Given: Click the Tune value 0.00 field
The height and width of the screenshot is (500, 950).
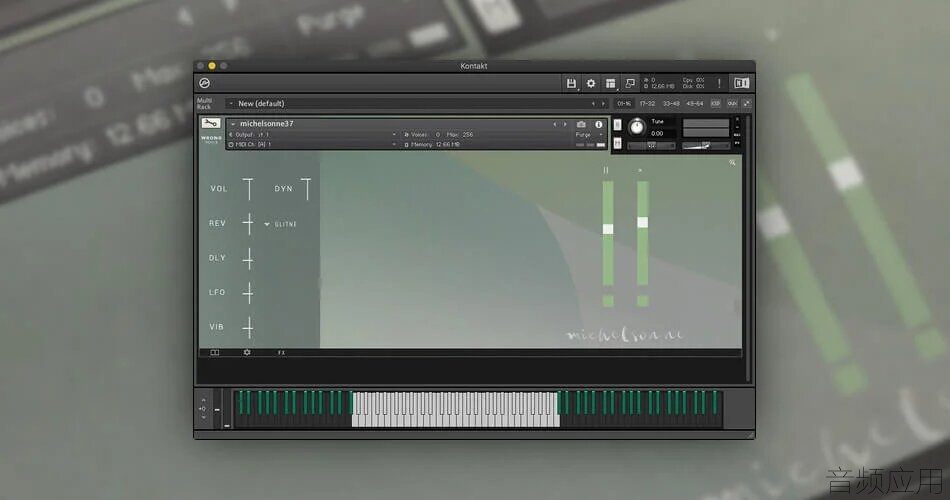Looking at the screenshot, I should 657,133.
